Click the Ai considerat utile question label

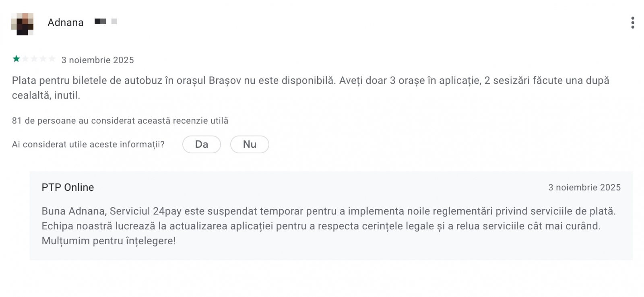88,144
